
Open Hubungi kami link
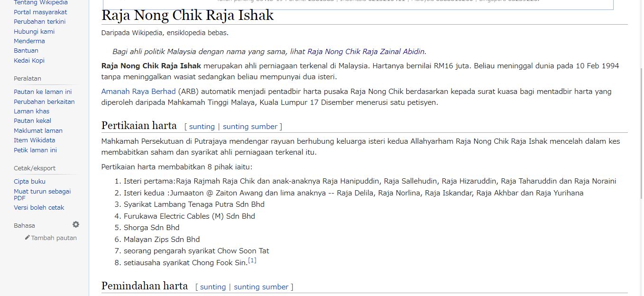[x=34, y=31]
